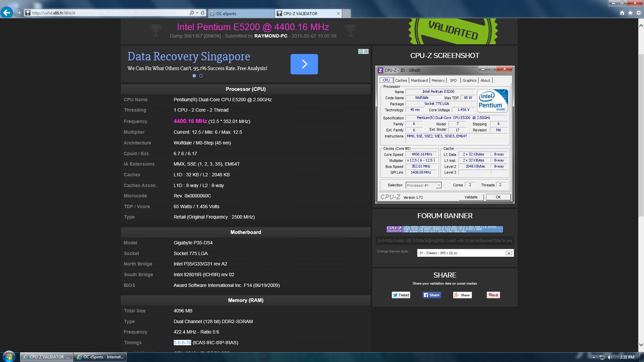Open Processor #1 selection dropdown
The height and width of the screenshot is (362, 644).
point(424,185)
